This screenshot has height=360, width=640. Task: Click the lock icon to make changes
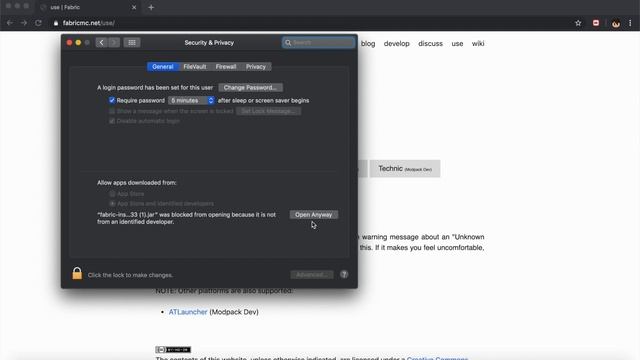click(x=77, y=273)
